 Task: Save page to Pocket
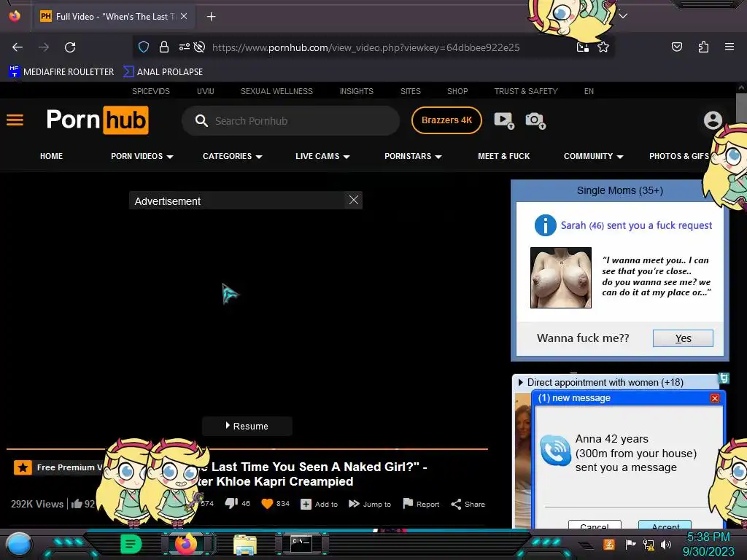click(x=676, y=47)
